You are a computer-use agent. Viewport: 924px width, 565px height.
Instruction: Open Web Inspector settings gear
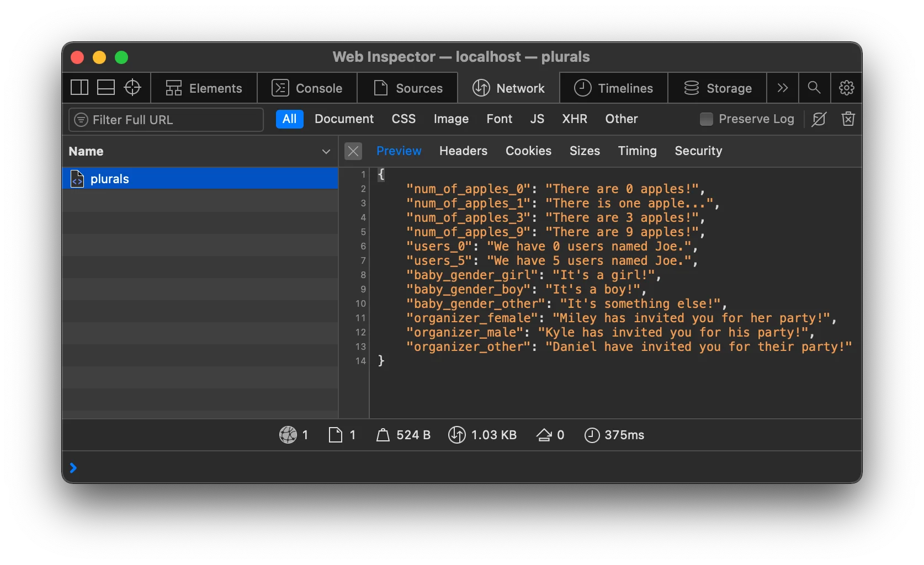[x=846, y=88]
